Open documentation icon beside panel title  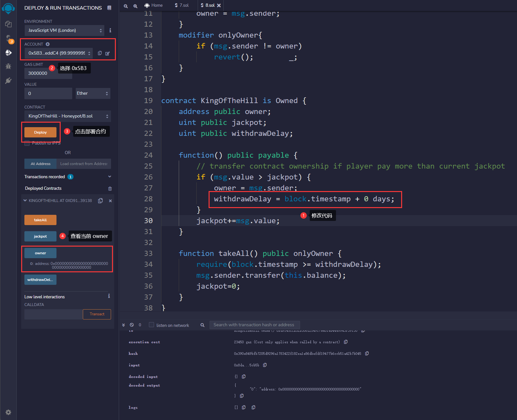tap(109, 8)
